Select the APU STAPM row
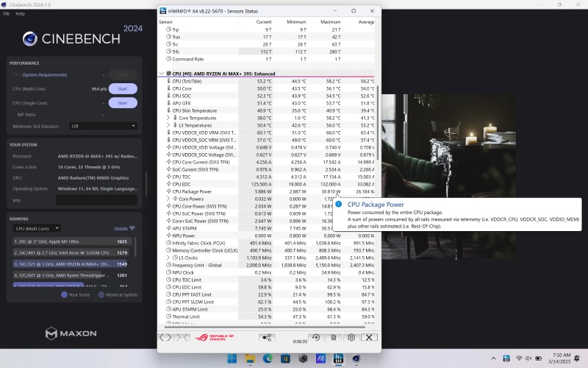The image size is (588, 368). pyautogui.click(x=266, y=228)
